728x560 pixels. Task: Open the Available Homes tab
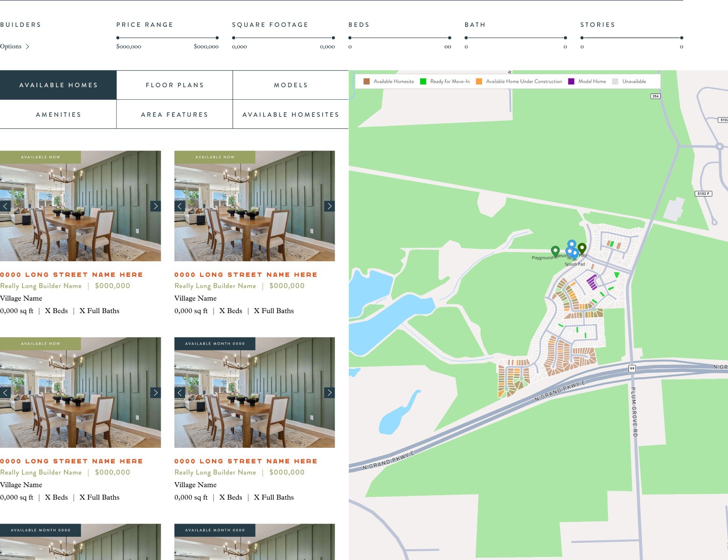(58, 85)
